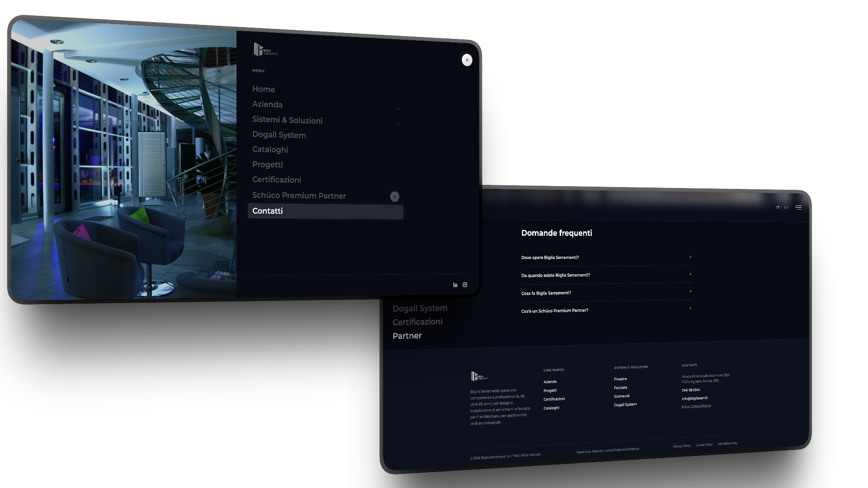Click Dogall System beside the FAQ section
Image resolution: width=868 pixels, height=488 pixels.
(x=420, y=309)
